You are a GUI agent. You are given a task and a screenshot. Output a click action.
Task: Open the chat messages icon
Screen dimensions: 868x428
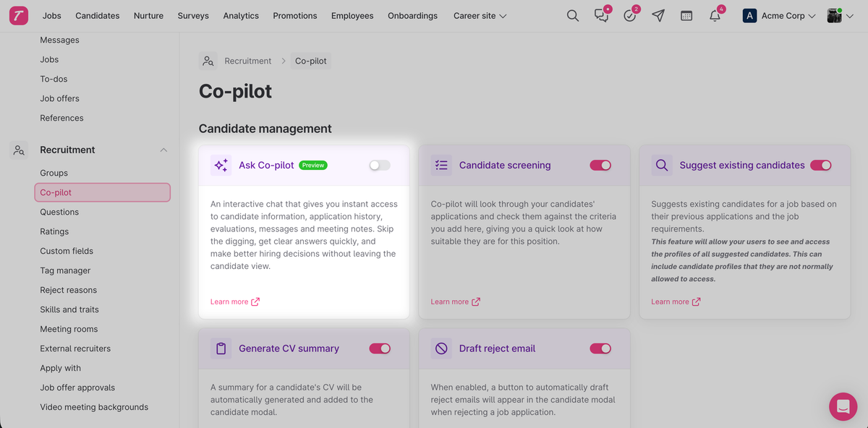tap(601, 16)
